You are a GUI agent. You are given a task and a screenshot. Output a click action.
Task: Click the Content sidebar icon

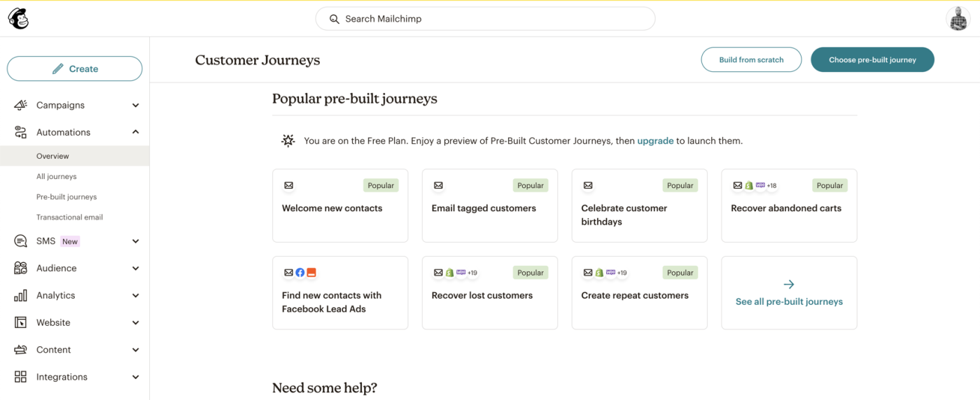20,350
